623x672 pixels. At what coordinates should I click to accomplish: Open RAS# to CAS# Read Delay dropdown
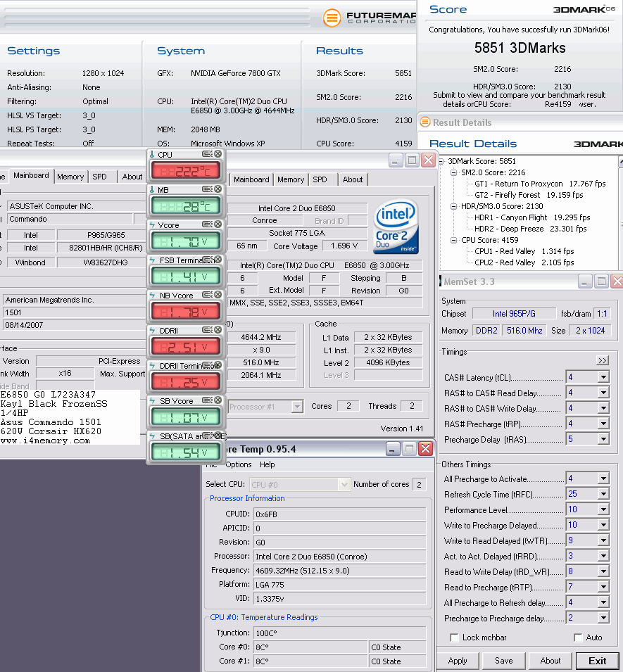click(603, 393)
